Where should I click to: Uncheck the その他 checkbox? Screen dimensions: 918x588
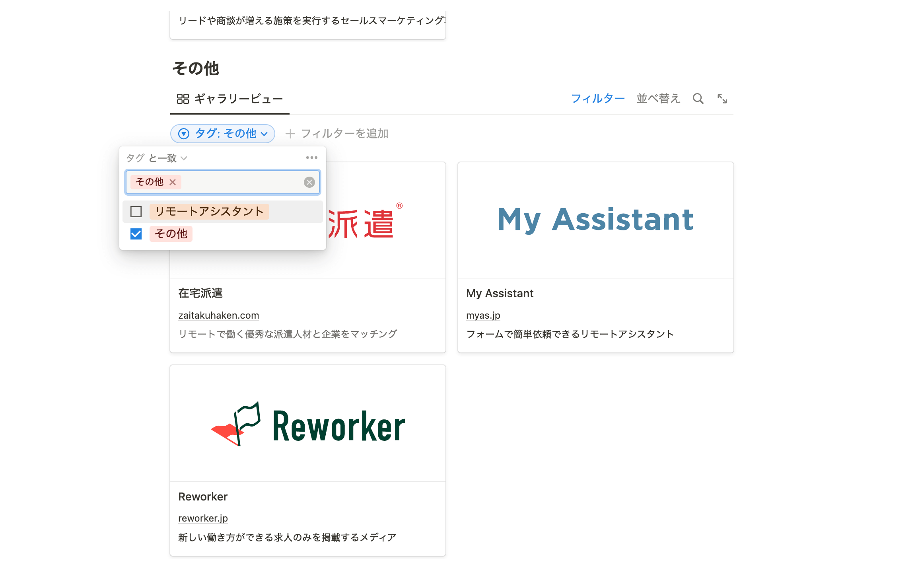pyautogui.click(x=136, y=234)
